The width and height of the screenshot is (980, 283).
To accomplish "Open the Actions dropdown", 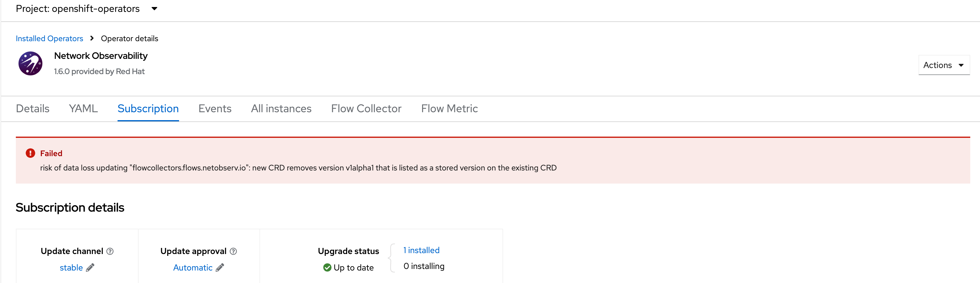I will click(944, 65).
